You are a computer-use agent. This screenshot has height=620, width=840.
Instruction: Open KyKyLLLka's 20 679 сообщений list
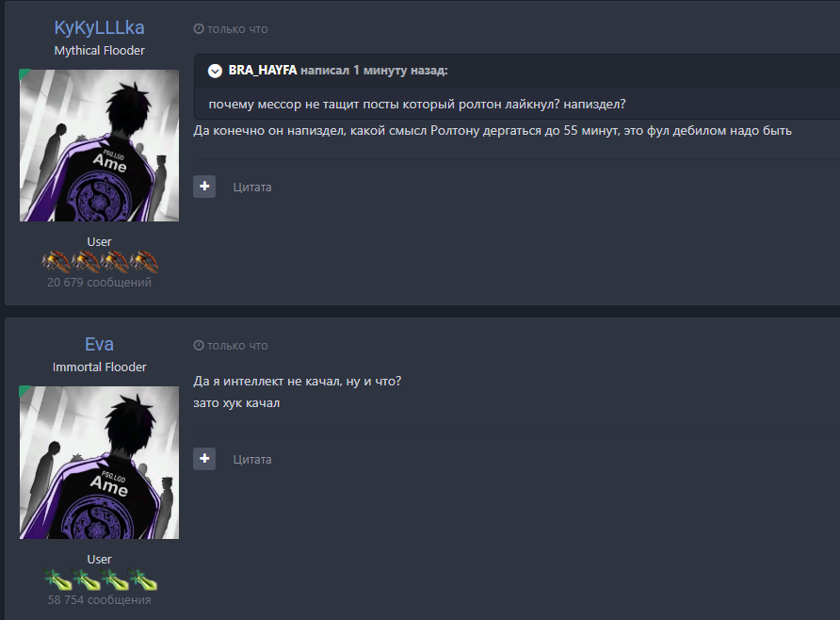(x=99, y=283)
